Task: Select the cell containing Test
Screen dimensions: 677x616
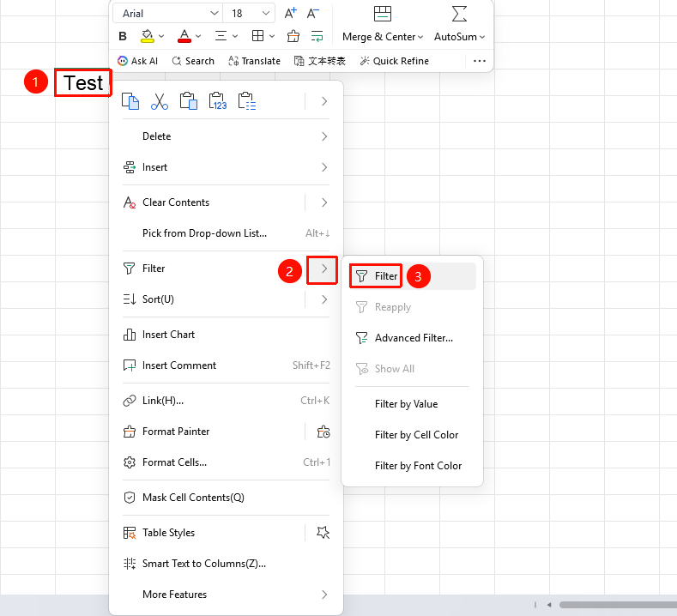Action: (83, 83)
